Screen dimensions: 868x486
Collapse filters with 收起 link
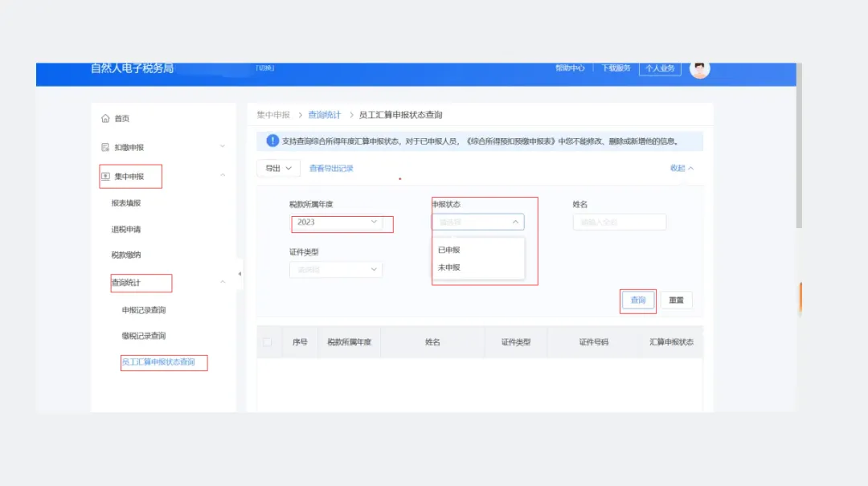tap(682, 168)
